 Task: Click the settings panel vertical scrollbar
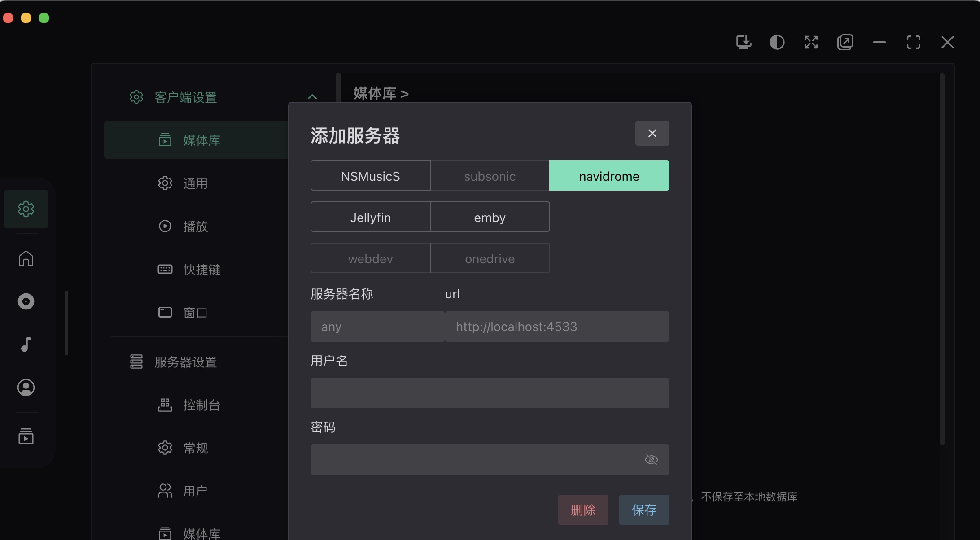coord(942,259)
